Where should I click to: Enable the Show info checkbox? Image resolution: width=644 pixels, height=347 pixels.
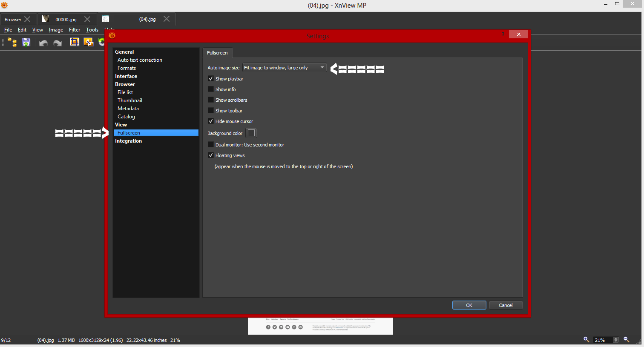211,89
